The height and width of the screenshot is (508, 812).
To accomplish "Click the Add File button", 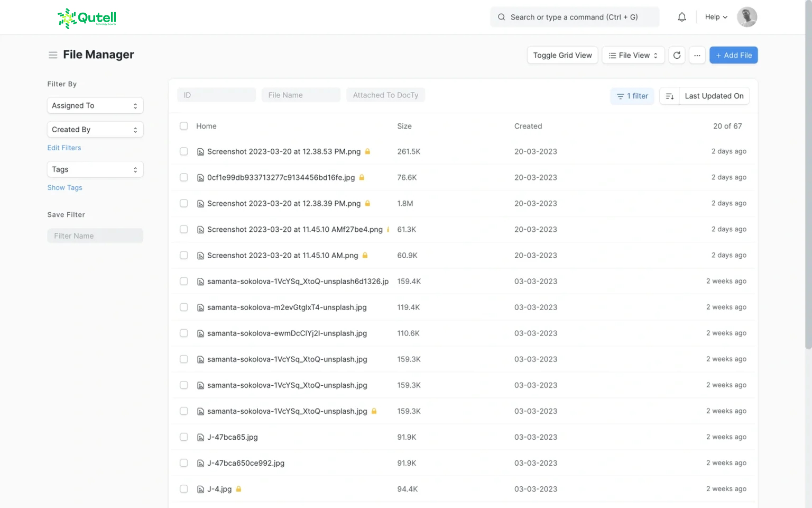I will click(733, 55).
